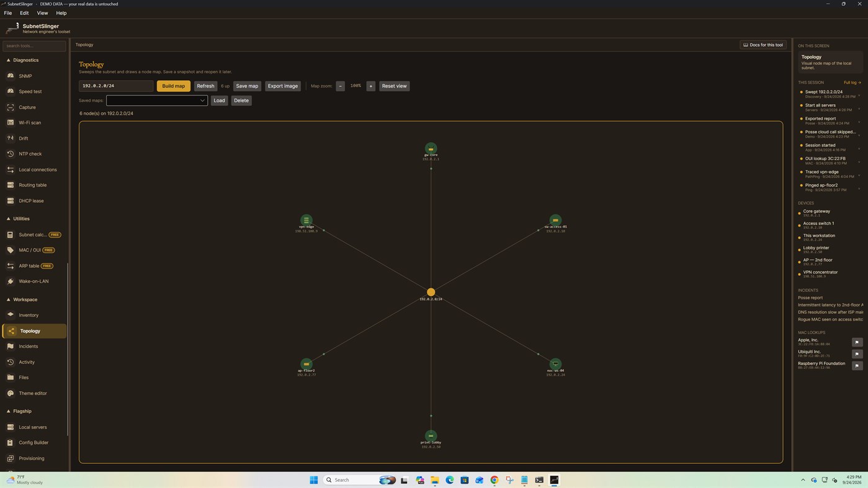Image resolution: width=868 pixels, height=488 pixels.
Task: Open the Incidents flag icon in sidebar
Action: (x=11, y=346)
